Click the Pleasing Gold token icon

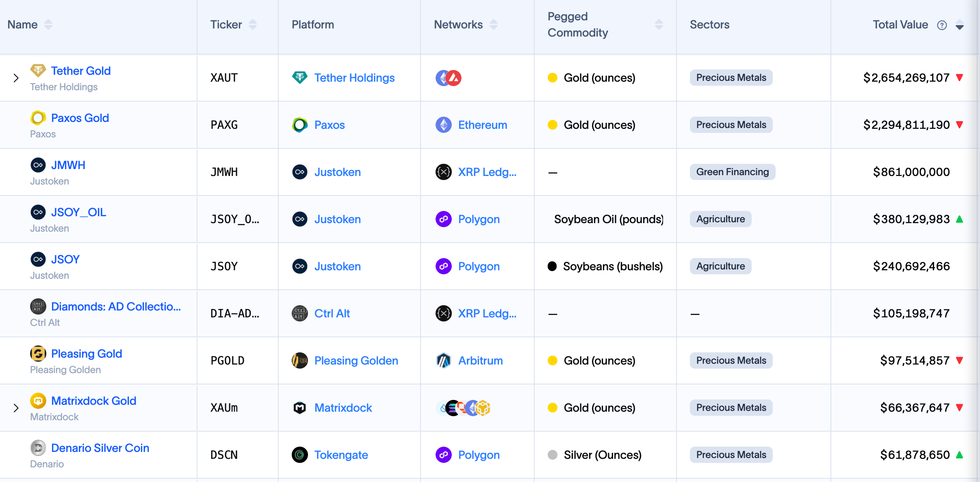click(x=38, y=354)
